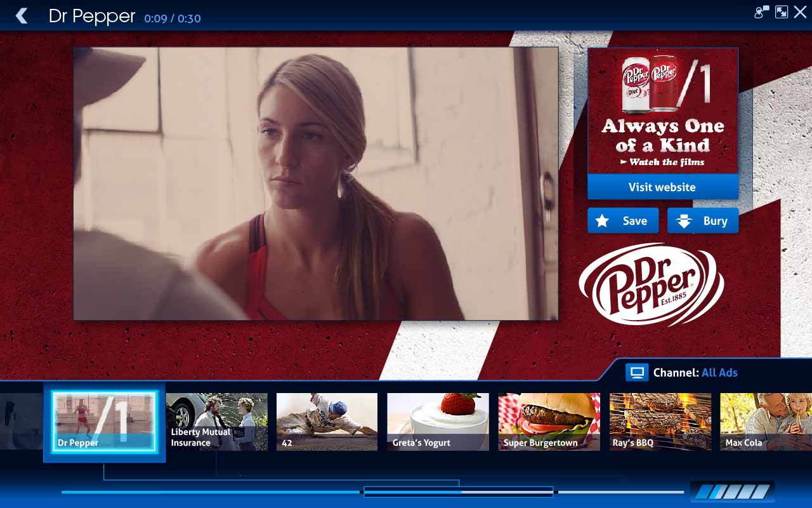Open the Max Cola ad thumbnail
Viewport: 812px width, 508px height.
click(766, 422)
